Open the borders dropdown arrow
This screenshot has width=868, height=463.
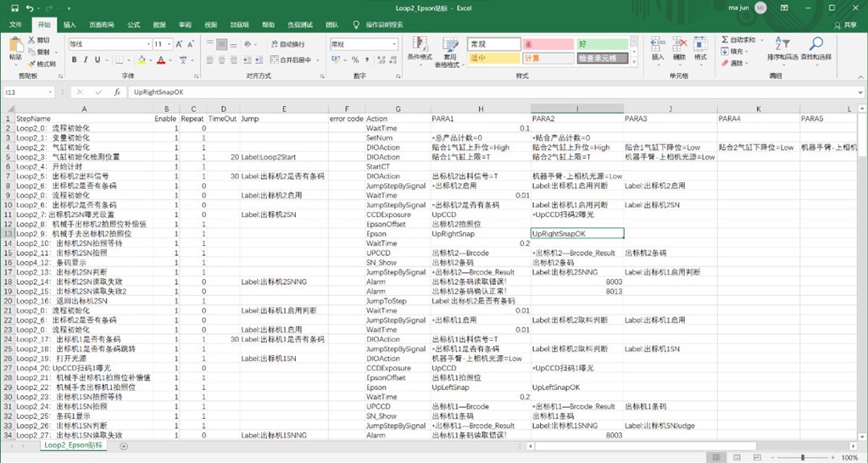129,60
